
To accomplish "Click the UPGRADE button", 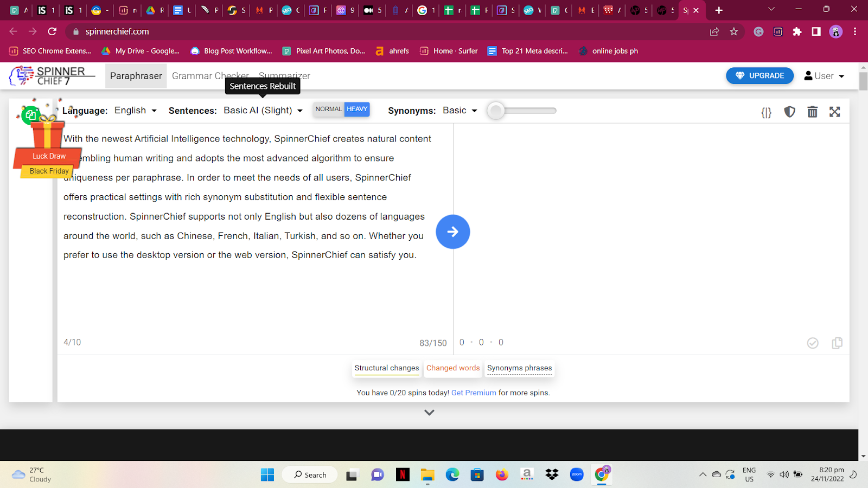I will coord(759,76).
